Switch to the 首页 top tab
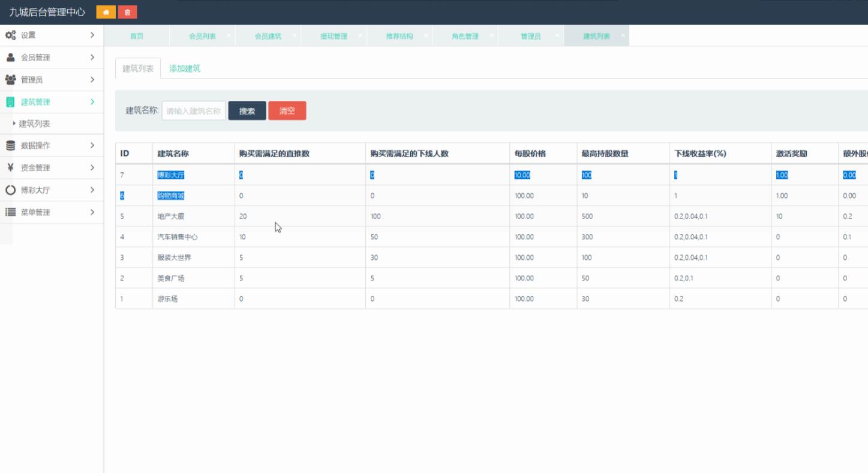The image size is (868, 473). (137, 36)
